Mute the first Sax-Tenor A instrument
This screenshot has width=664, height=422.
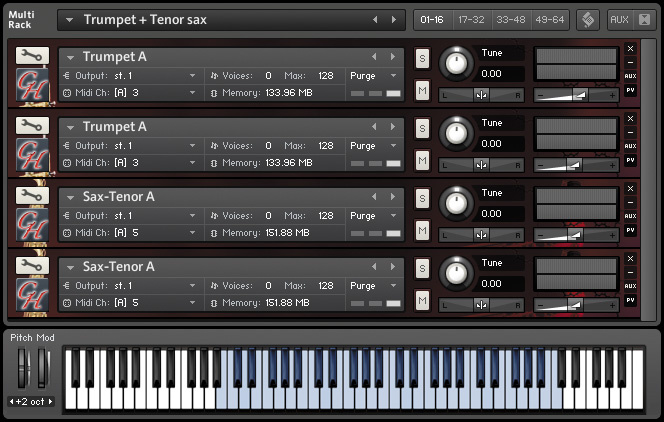422,230
